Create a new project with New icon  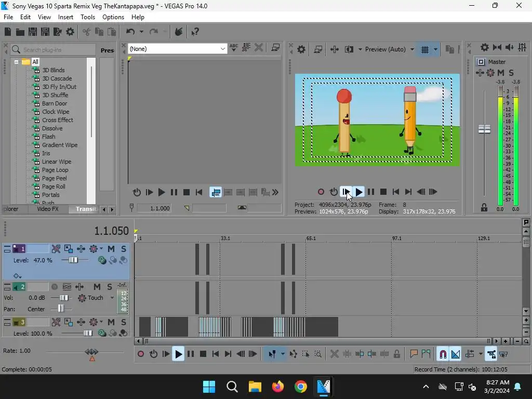(x=8, y=32)
